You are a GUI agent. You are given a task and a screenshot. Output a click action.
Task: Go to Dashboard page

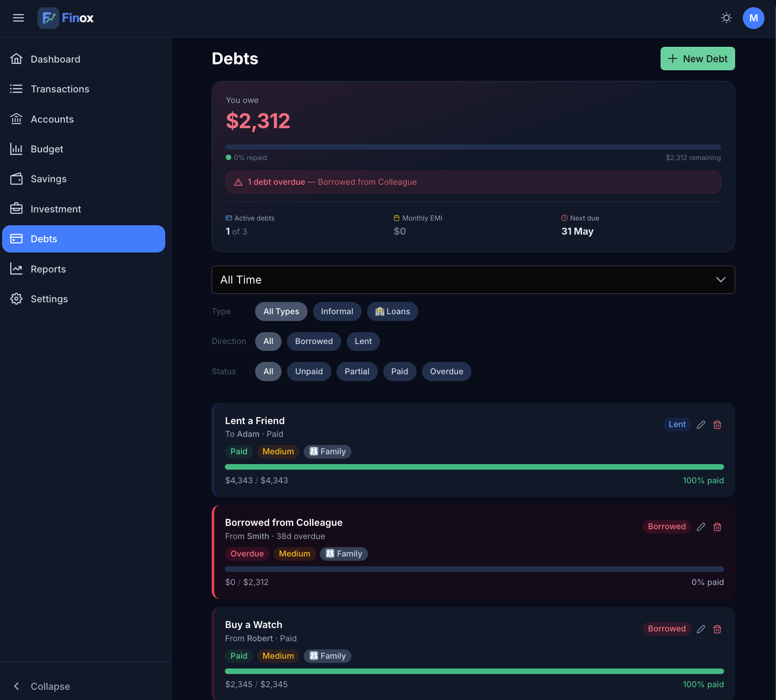[83, 59]
